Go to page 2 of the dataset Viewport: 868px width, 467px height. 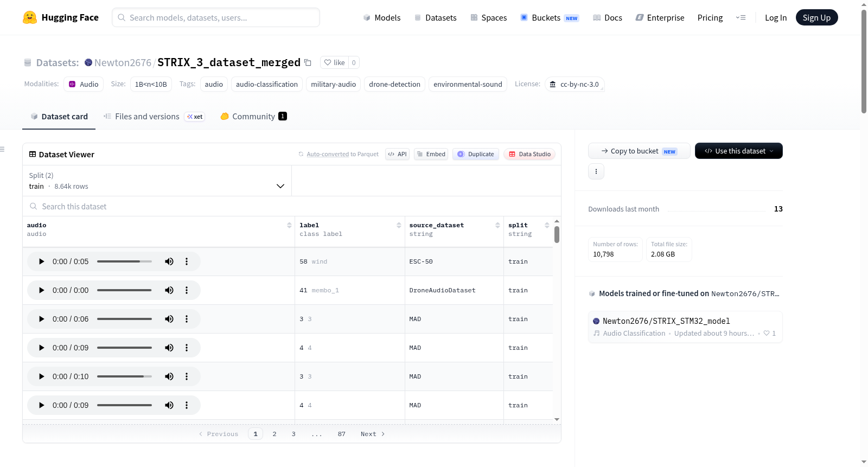pos(275,434)
